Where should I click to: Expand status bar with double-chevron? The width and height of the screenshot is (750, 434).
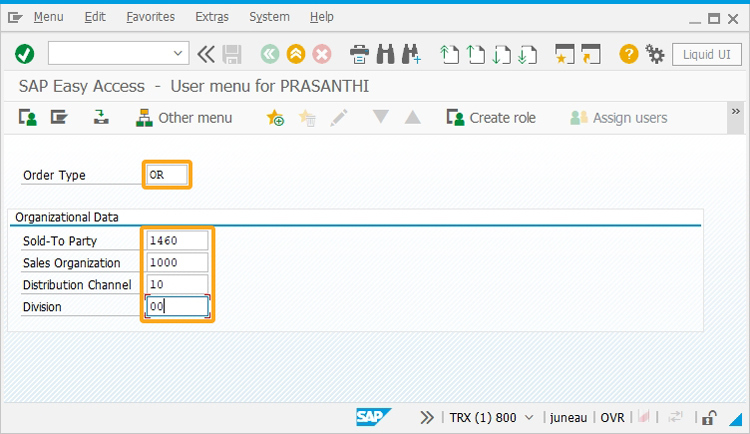427,418
